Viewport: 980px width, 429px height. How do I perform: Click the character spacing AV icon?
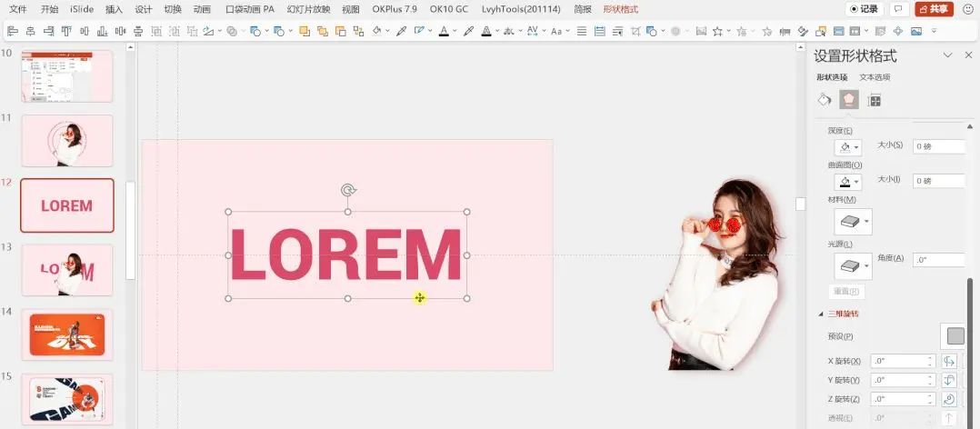coord(533,31)
